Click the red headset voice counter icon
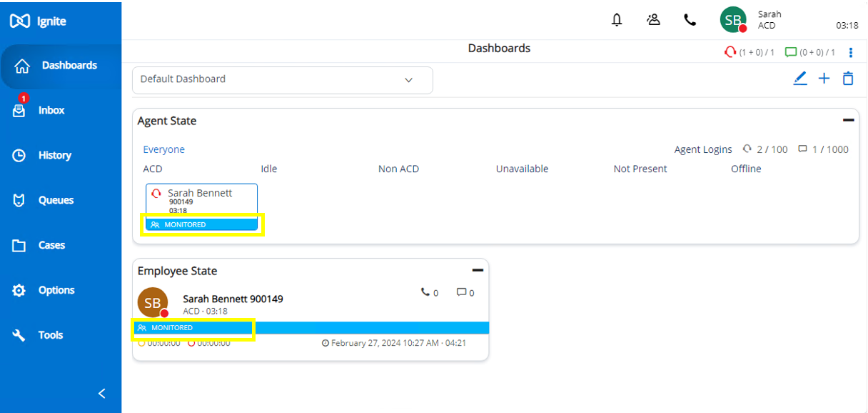 730,51
